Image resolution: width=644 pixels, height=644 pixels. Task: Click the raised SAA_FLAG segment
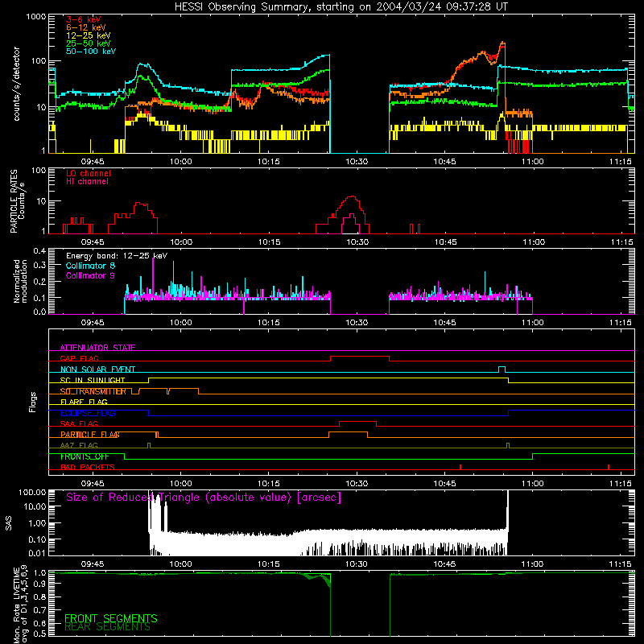pos(357,422)
